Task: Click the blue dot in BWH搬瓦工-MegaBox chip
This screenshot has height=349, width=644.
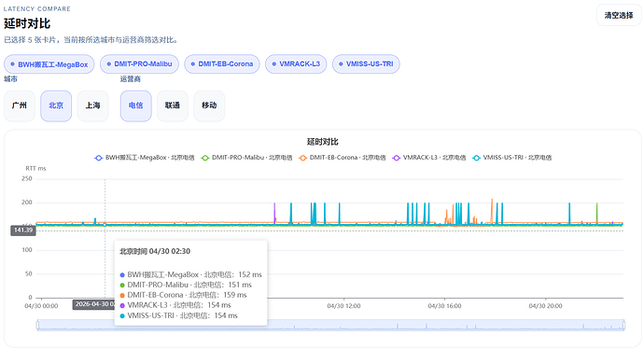Action: coord(12,64)
